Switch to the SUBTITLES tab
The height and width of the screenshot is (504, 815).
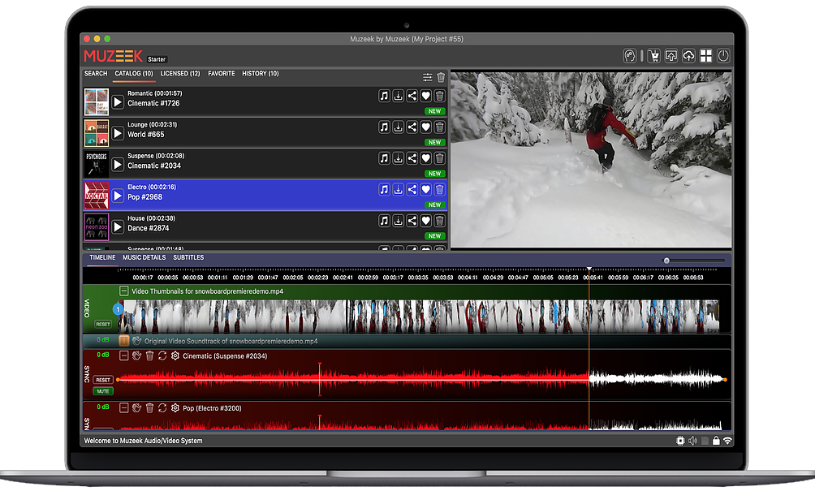[188, 257]
